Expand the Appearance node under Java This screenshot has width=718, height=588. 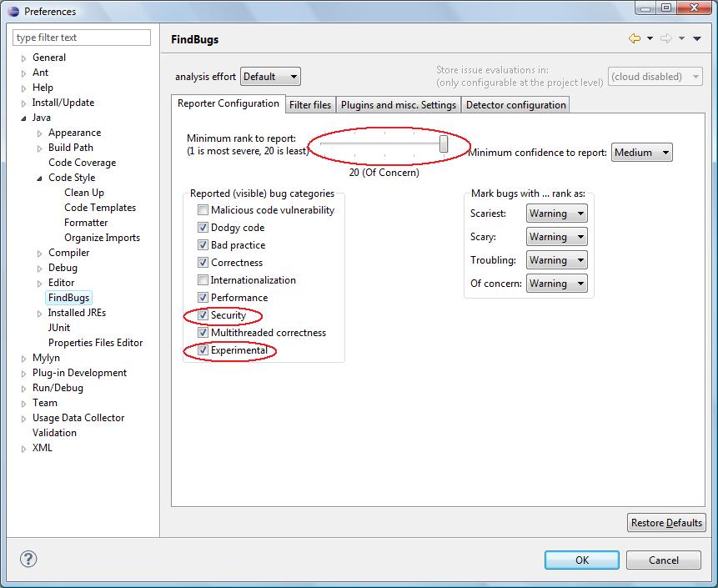tap(40, 133)
